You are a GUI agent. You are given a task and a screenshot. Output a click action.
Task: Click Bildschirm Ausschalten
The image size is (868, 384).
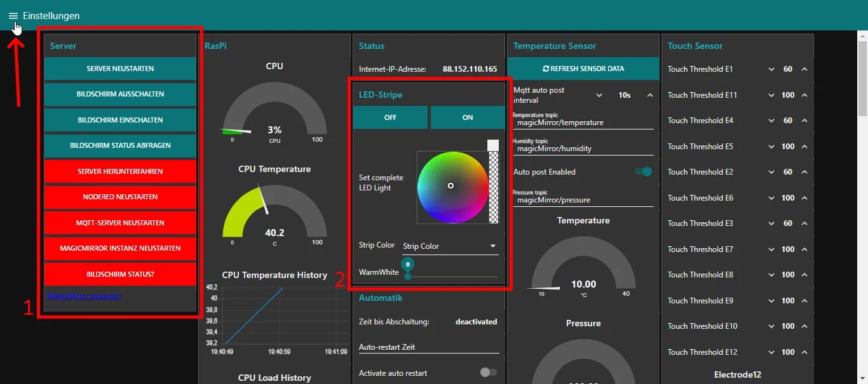(x=119, y=95)
